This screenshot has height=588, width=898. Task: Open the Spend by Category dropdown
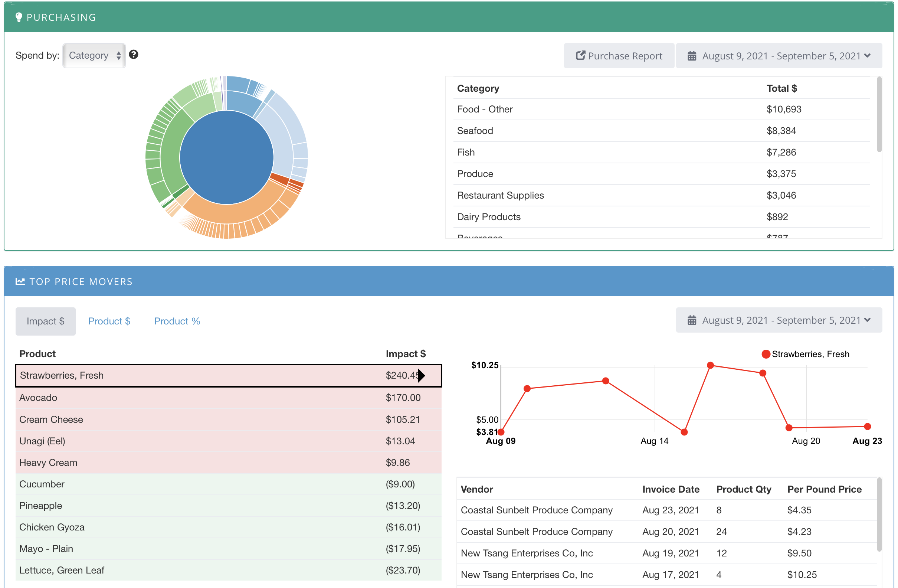pos(94,55)
